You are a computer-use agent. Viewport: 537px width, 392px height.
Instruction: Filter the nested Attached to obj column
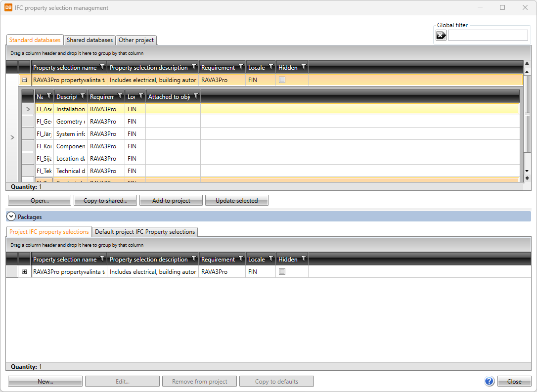point(195,96)
